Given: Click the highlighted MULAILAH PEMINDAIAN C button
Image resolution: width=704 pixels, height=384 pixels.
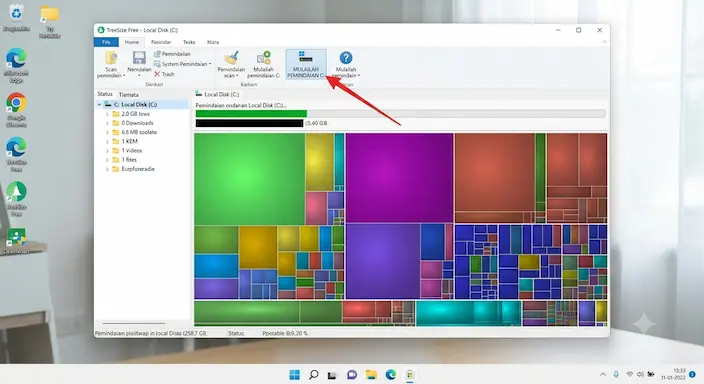Looking at the screenshot, I should [306, 64].
